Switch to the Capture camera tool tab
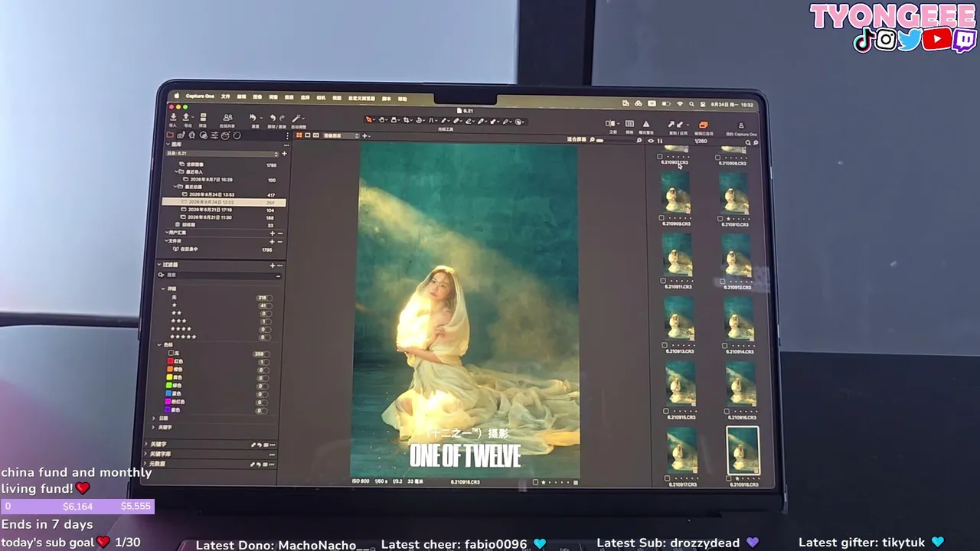The width and height of the screenshot is (980, 551). coord(181,135)
